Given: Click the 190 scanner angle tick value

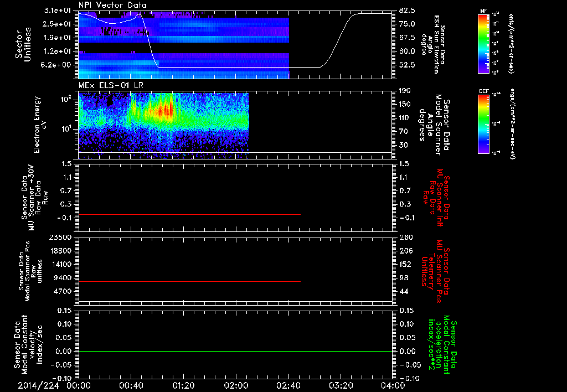Looking at the screenshot, I should click(x=405, y=91).
